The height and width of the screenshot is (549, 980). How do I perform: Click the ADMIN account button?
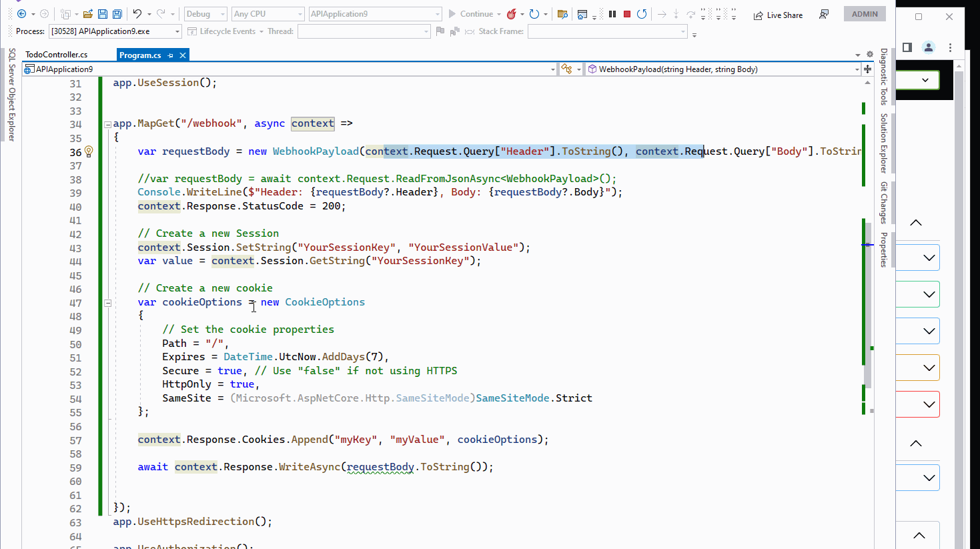point(865,13)
